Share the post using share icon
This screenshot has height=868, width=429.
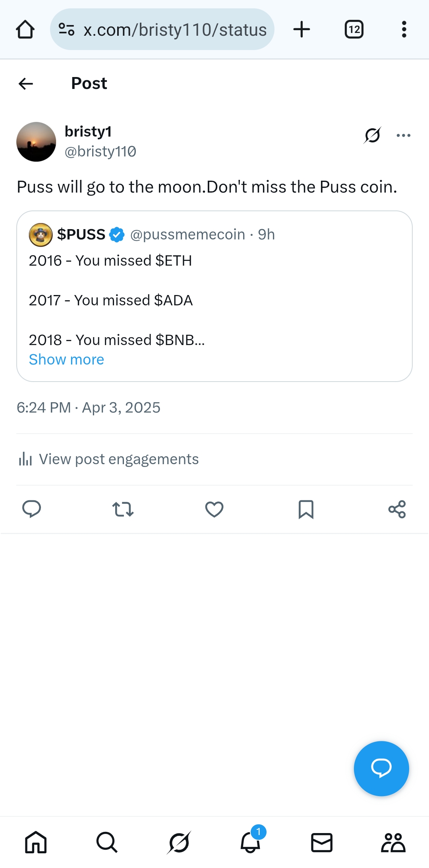(x=397, y=509)
